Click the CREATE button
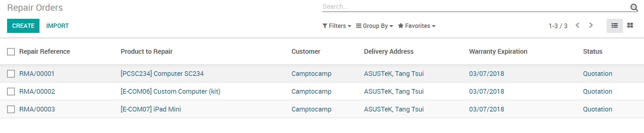The width and height of the screenshot is (644, 133). (x=23, y=26)
